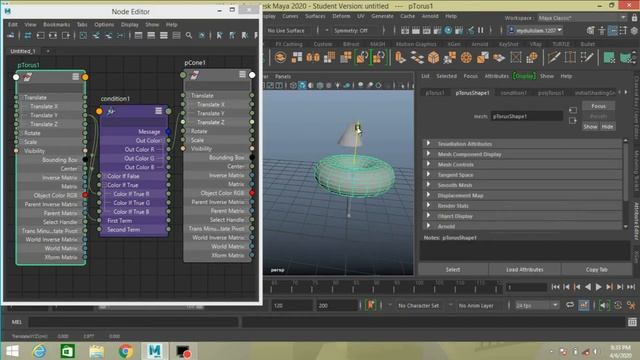Click the Focus button
This screenshot has width=640, height=360.
pos(598,106)
